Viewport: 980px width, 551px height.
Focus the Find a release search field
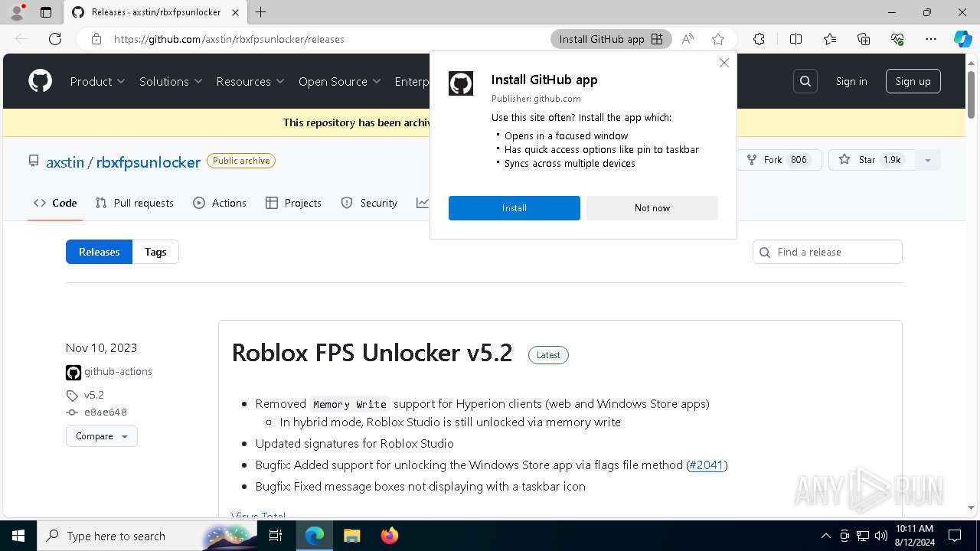click(x=828, y=252)
